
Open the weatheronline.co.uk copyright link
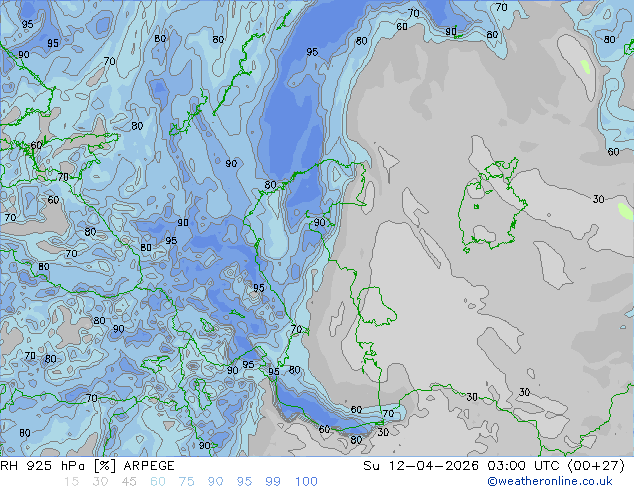coord(550,481)
